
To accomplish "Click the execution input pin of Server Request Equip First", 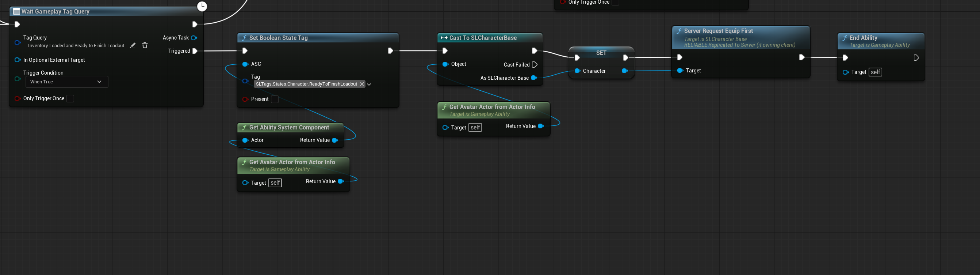I will click(x=680, y=57).
